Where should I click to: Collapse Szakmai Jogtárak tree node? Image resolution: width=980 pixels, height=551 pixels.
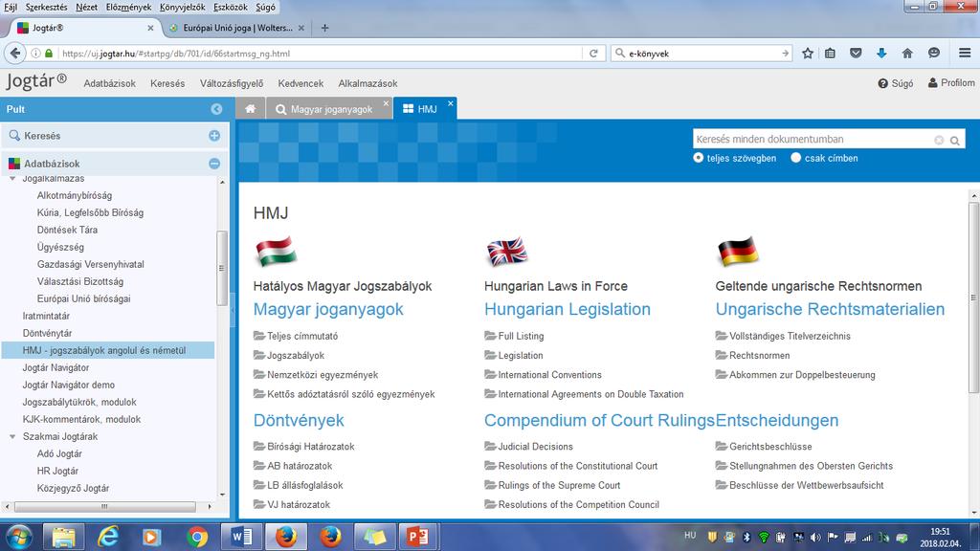pyautogui.click(x=12, y=436)
